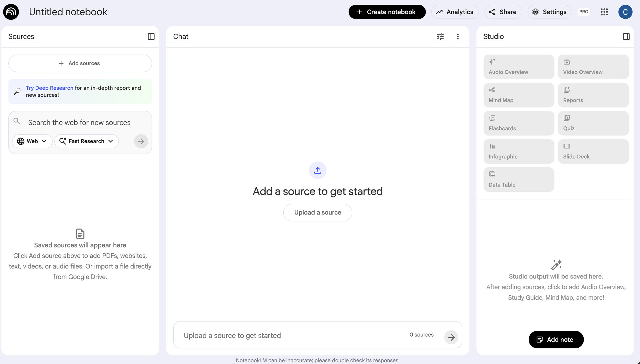Open the Analytics page
This screenshot has width=640, height=364.
(455, 12)
